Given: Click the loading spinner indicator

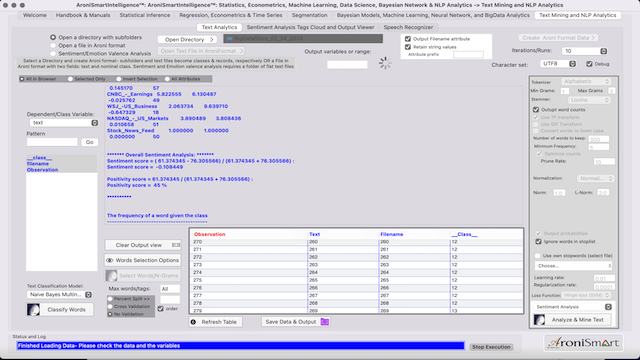Looking at the screenshot, I should [x=385, y=63].
